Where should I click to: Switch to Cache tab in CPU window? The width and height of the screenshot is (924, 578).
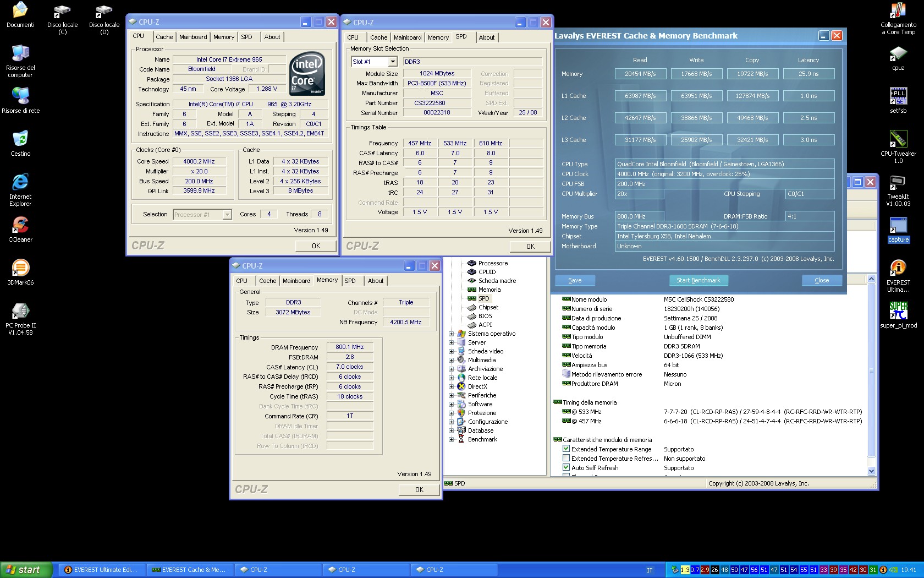click(164, 37)
